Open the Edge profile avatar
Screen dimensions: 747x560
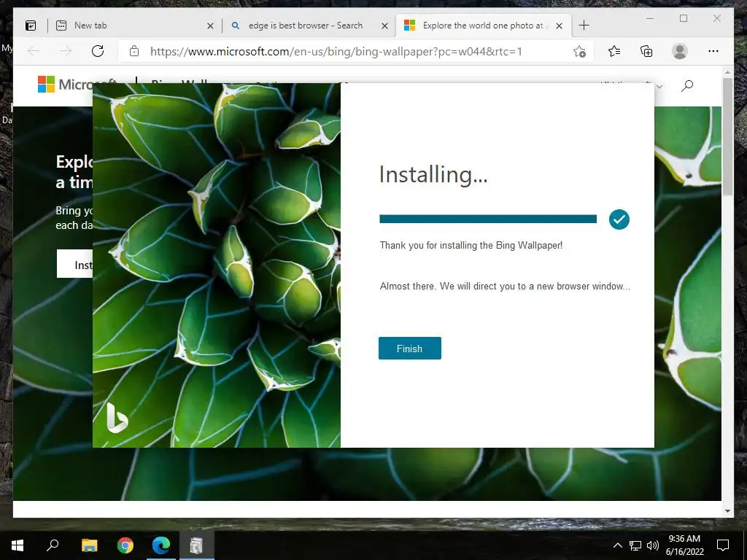tap(680, 51)
